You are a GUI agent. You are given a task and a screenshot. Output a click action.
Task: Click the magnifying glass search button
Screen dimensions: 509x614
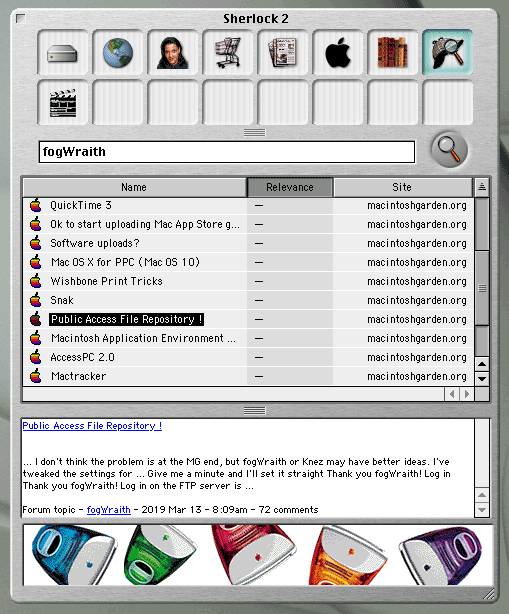449,149
